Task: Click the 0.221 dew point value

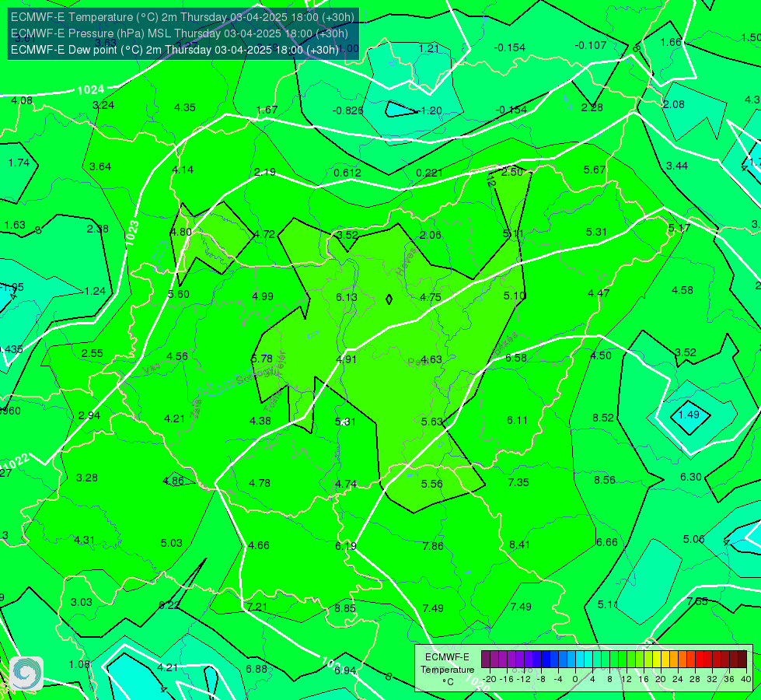Action: [429, 173]
